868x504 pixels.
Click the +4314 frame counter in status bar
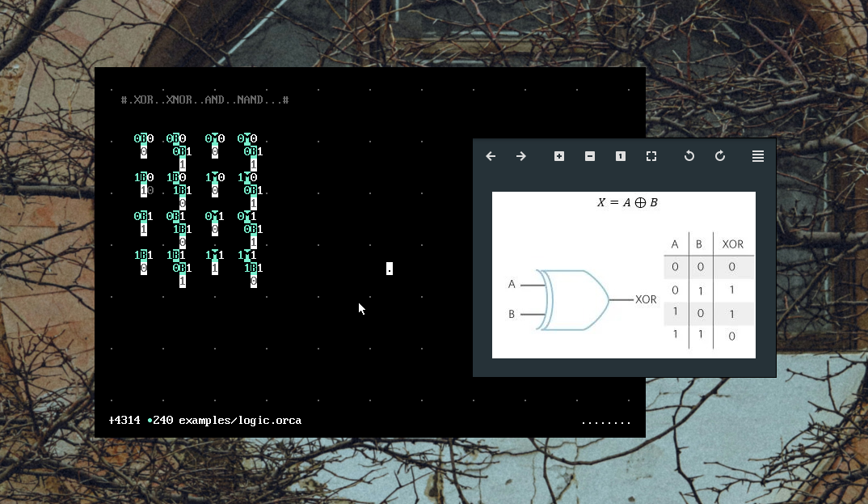[124, 421]
